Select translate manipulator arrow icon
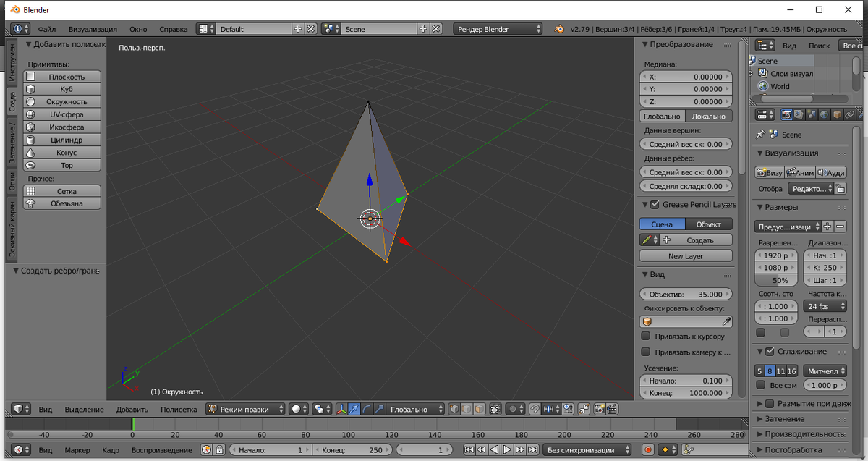 (x=354, y=409)
